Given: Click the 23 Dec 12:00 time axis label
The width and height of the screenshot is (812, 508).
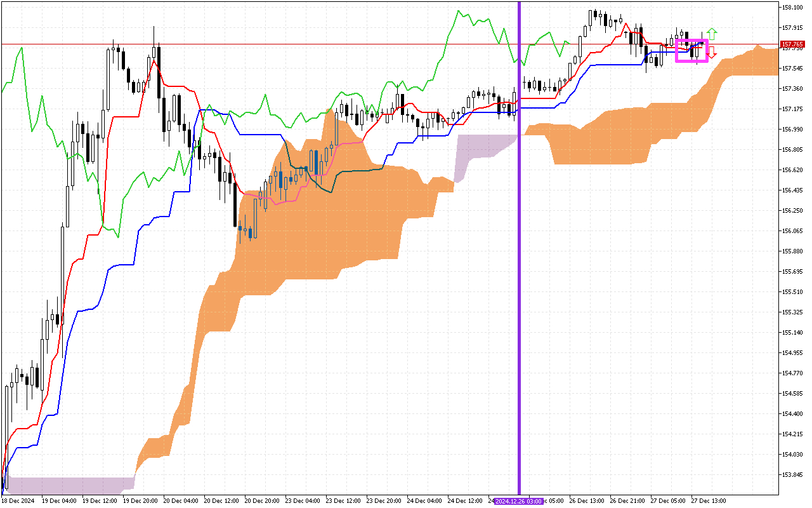Looking at the screenshot, I should 343,501.
